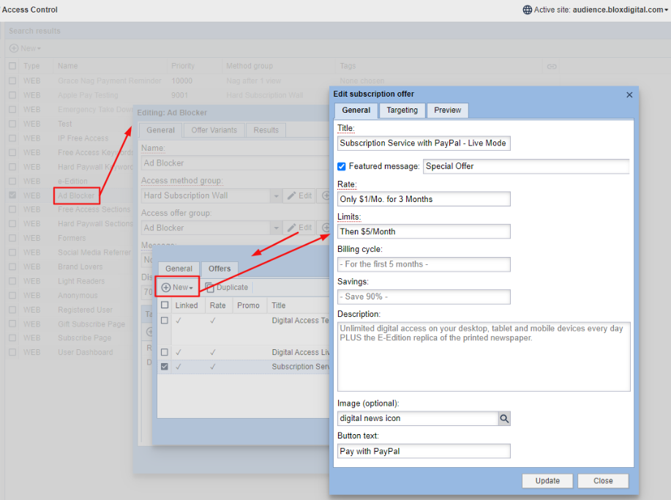Click the Close button in offer dialog

click(x=603, y=481)
